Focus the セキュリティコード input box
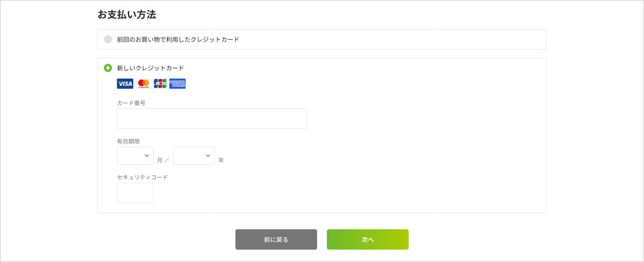 pyautogui.click(x=135, y=193)
